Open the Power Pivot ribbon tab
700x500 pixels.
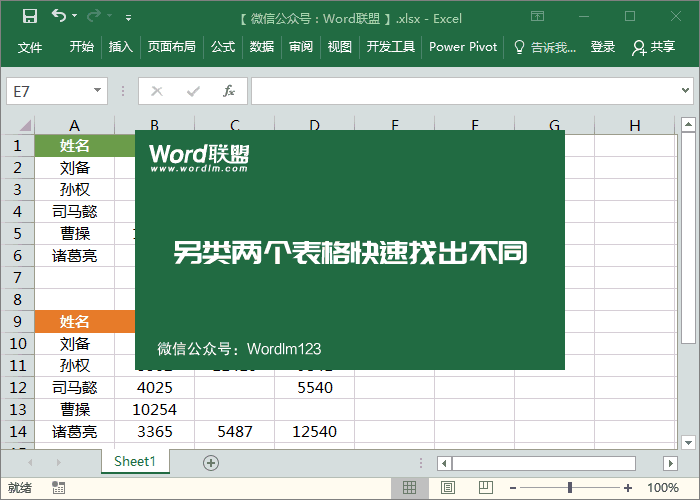[463, 46]
